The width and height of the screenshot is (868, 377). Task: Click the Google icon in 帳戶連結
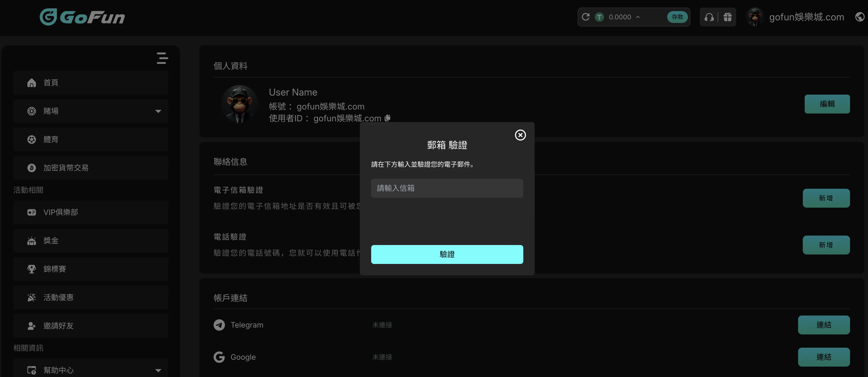(219, 357)
